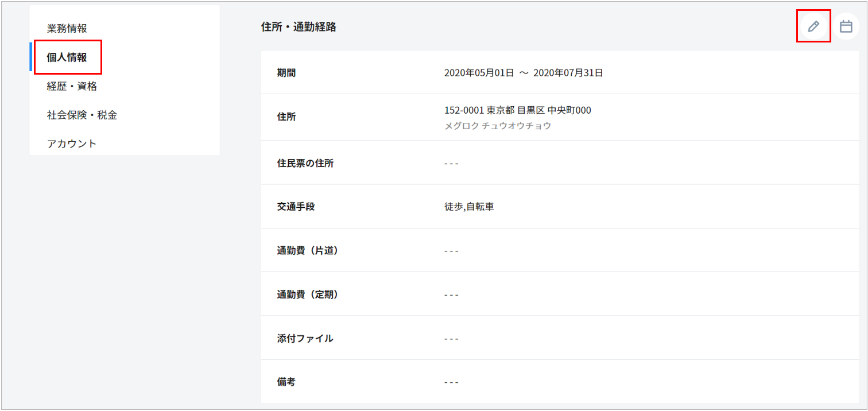The image size is (868, 411).
Task: Click the 通勤費(片道) row label
Action: click(x=308, y=251)
